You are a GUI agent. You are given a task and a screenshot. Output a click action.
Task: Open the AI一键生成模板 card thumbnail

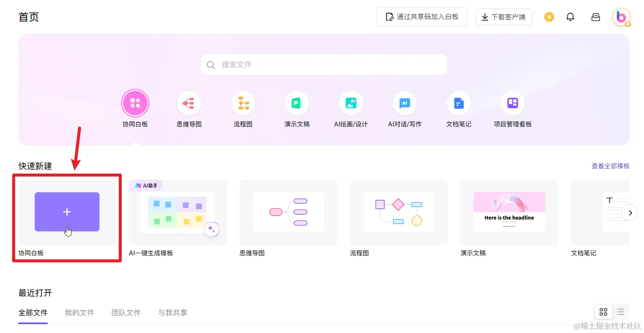(x=178, y=212)
